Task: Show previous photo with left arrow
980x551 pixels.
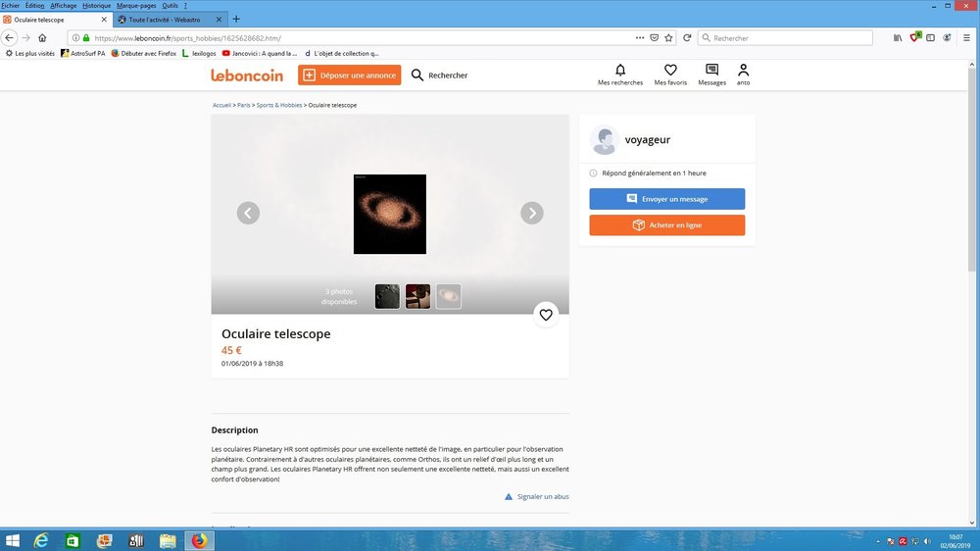Action: tap(248, 214)
